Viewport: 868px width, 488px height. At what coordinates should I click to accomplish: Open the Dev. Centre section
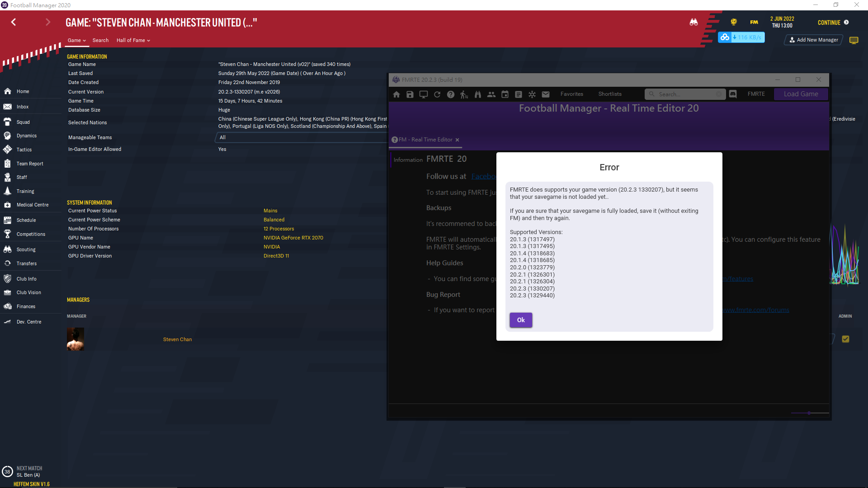28,322
